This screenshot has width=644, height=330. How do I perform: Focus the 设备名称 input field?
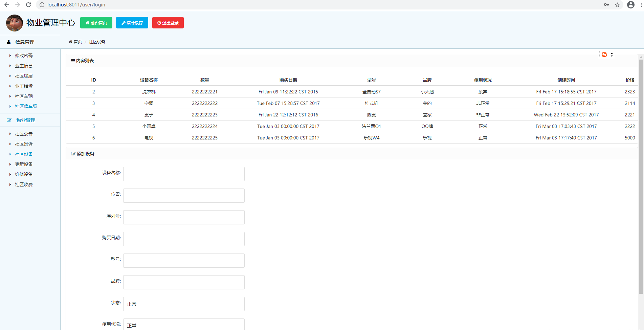184,174
